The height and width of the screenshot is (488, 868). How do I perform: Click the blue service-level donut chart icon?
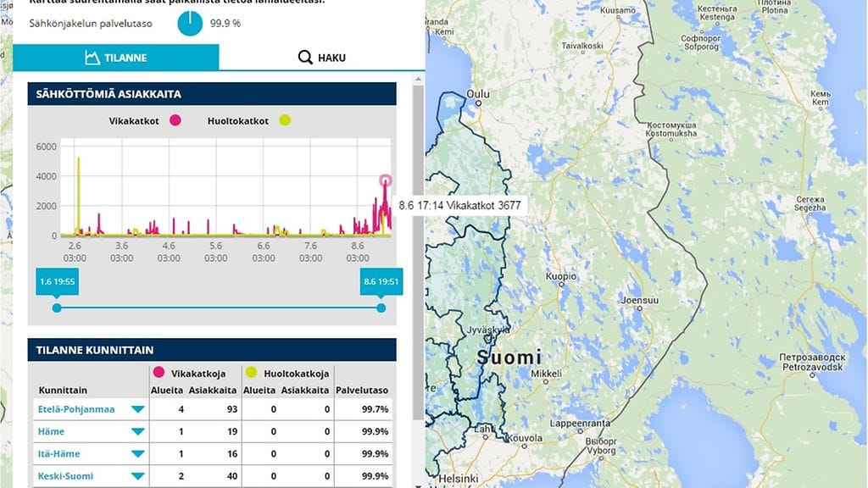[190, 25]
